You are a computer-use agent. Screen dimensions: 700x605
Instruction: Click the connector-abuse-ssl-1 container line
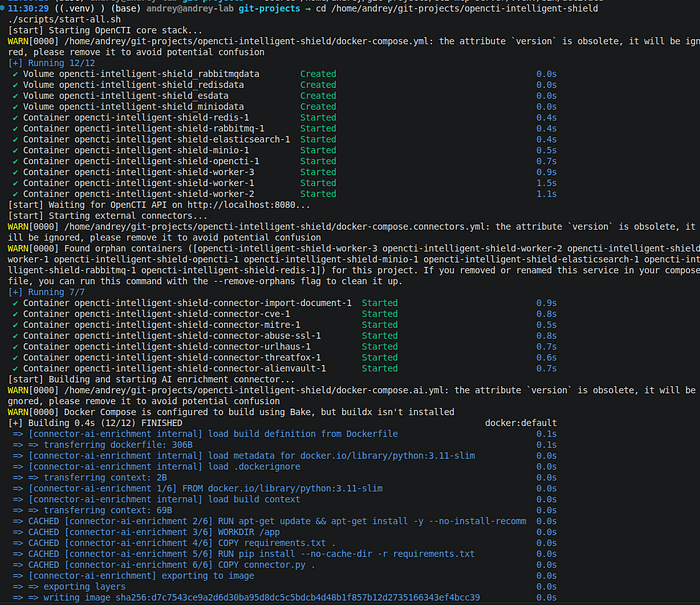284,336
